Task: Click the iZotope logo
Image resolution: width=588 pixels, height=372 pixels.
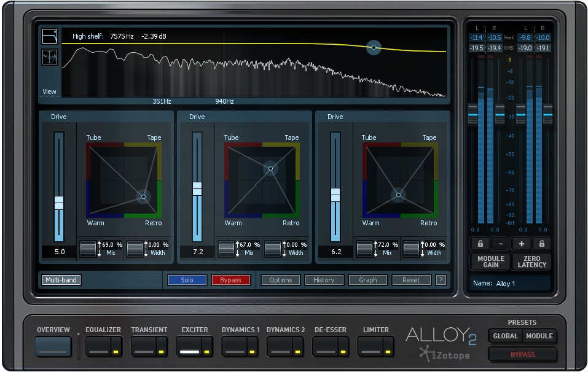Action: [x=445, y=354]
